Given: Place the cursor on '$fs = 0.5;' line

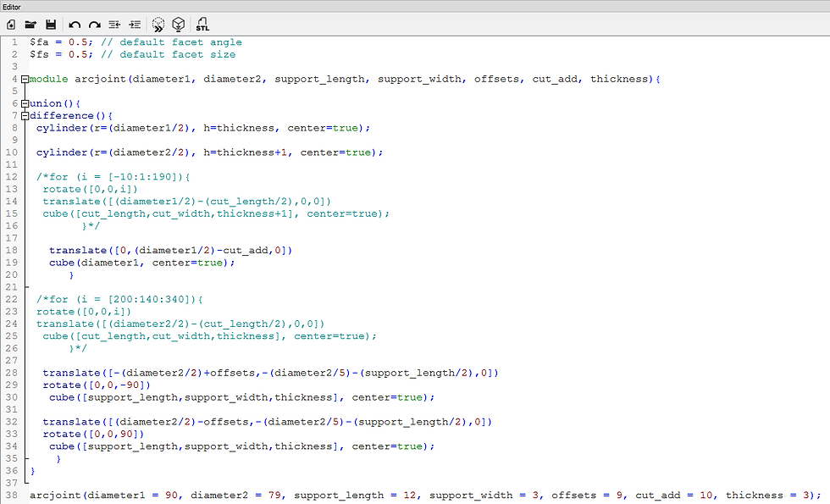Looking at the screenshot, I should click(x=61, y=54).
